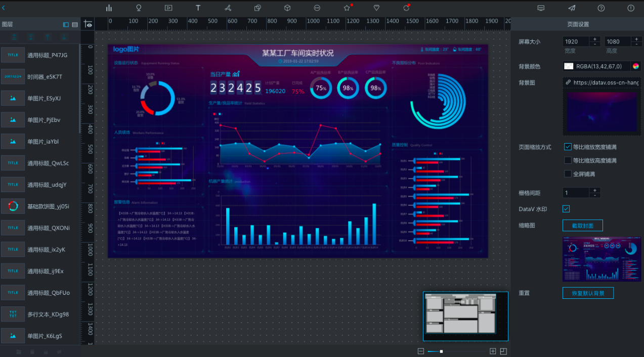The image size is (644, 357).
Task: Open the relationship network components menu
Action: point(228,8)
